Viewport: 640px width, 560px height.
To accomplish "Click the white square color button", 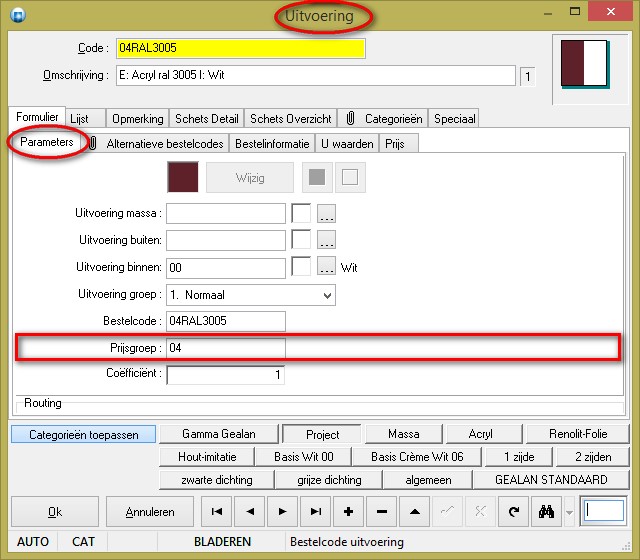I will pos(350,178).
